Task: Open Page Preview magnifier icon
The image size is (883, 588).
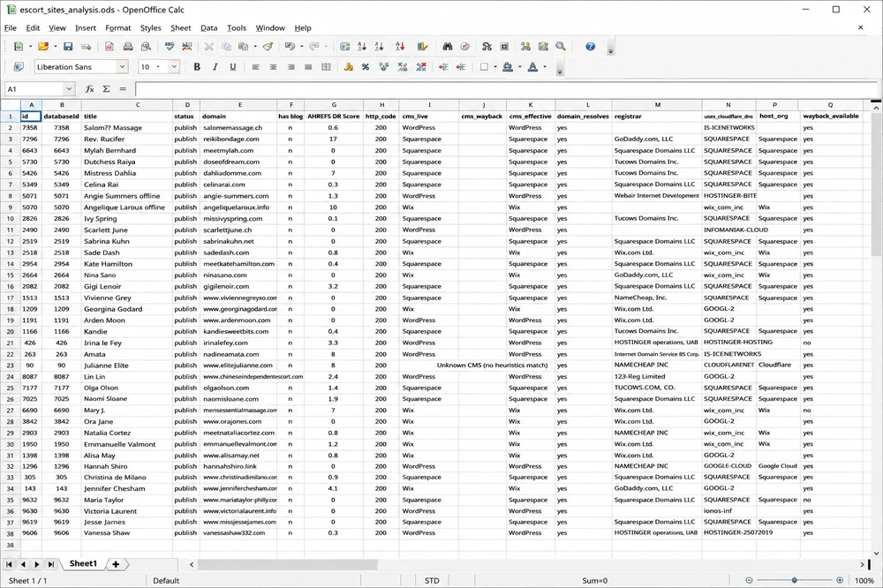Action: click(146, 47)
